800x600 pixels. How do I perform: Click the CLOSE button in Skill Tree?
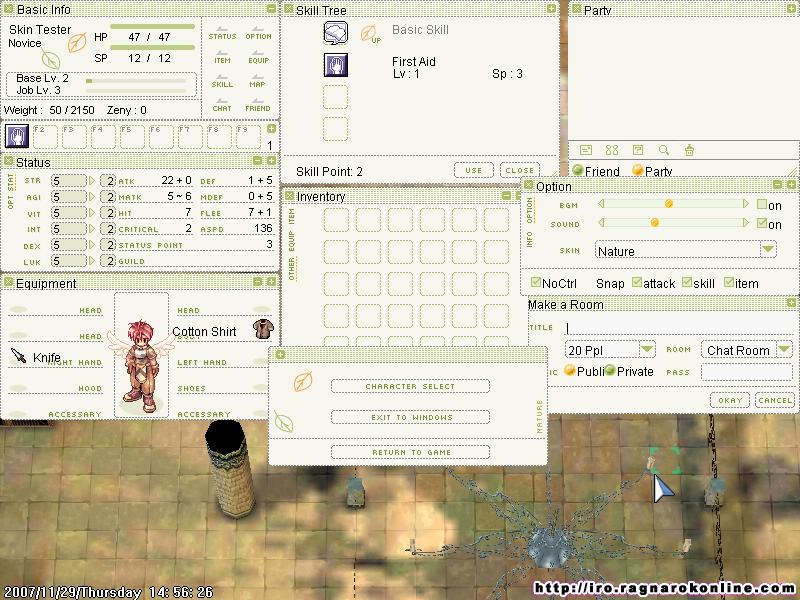click(x=519, y=170)
